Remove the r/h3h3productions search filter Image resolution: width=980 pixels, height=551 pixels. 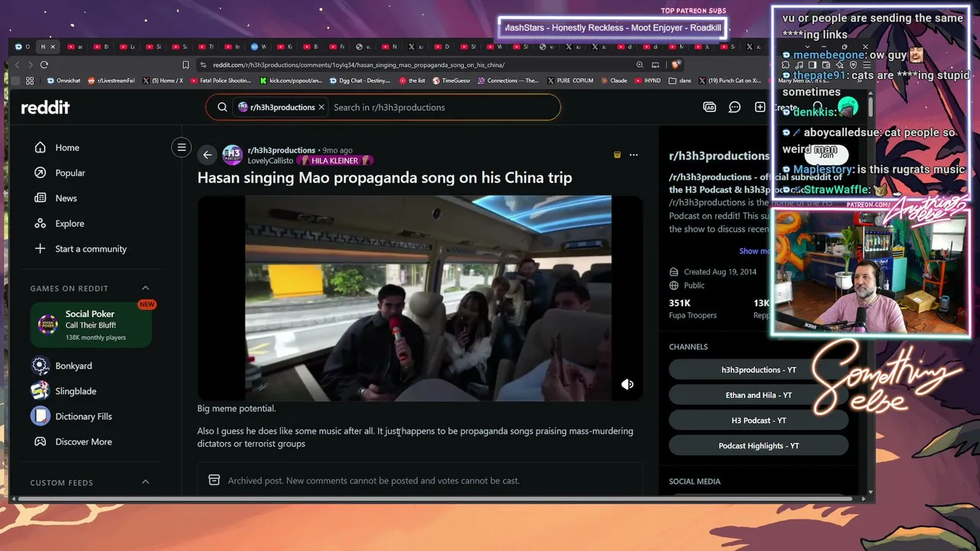pos(322,107)
